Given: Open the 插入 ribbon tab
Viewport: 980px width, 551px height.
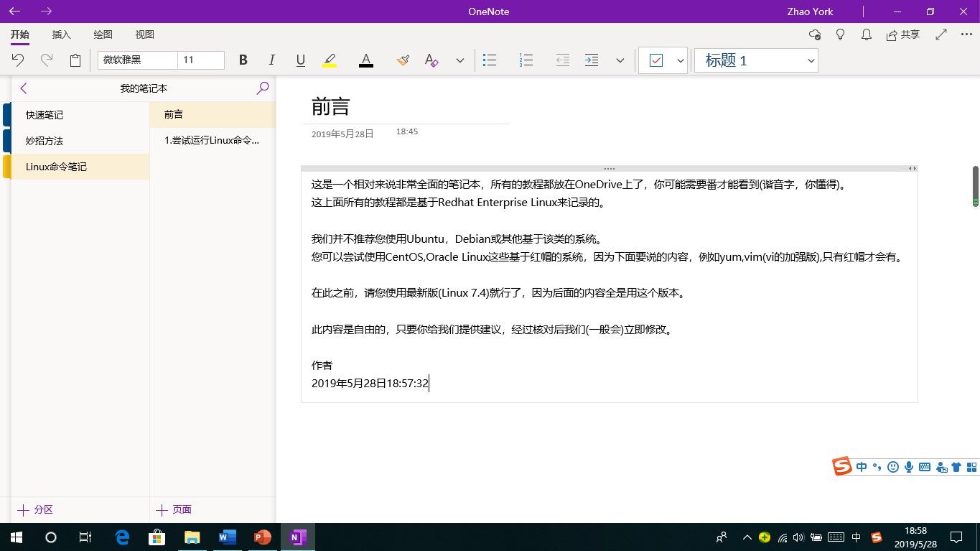Looking at the screenshot, I should pyautogui.click(x=62, y=34).
